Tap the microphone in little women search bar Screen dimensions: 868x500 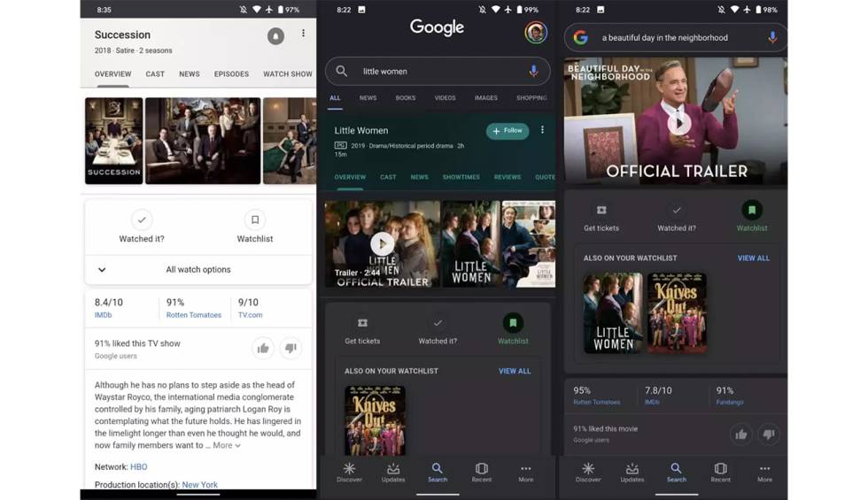tap(533, 72)
